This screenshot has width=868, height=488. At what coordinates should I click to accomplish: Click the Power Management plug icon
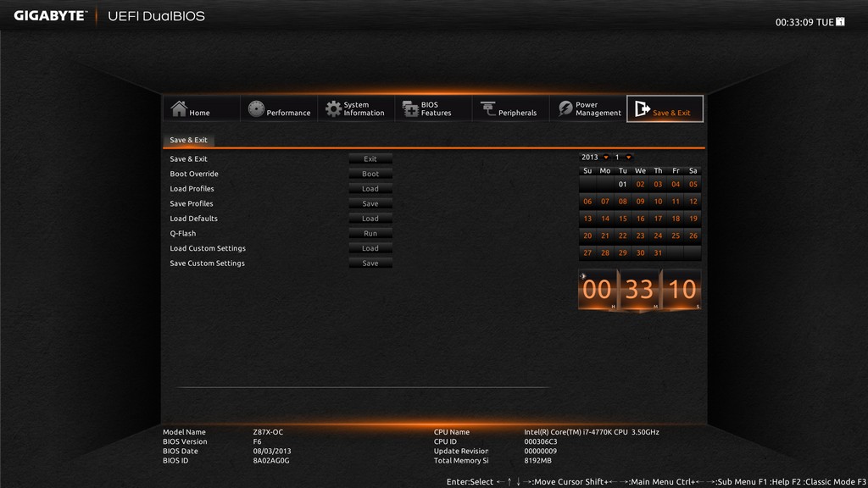click(x=565, y=108)
